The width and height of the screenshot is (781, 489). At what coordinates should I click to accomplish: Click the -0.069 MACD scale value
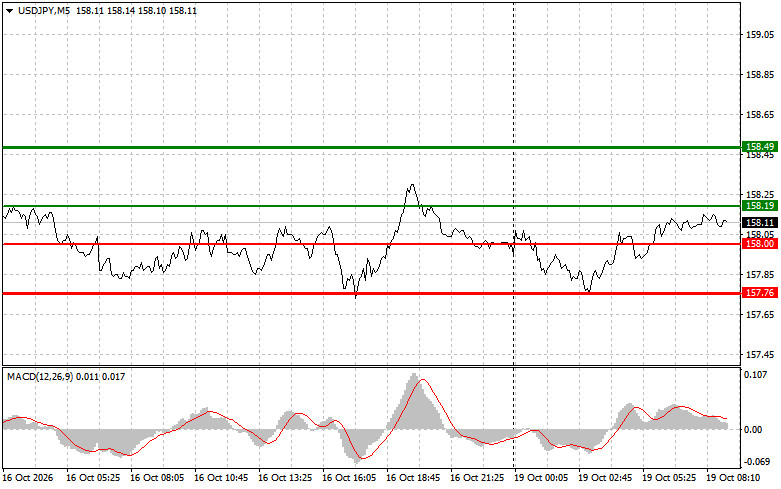click(x=756, y=462)
